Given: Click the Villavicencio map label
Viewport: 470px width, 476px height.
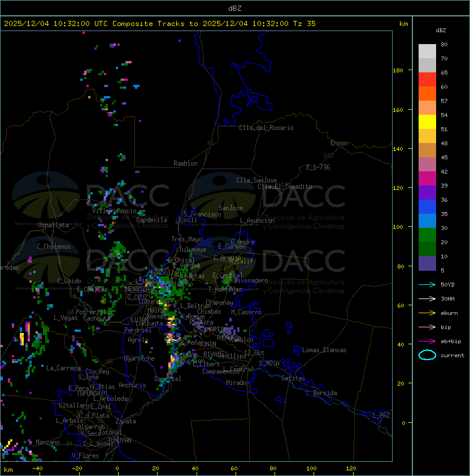Looking at the screenshot, I should click(114, 211).
